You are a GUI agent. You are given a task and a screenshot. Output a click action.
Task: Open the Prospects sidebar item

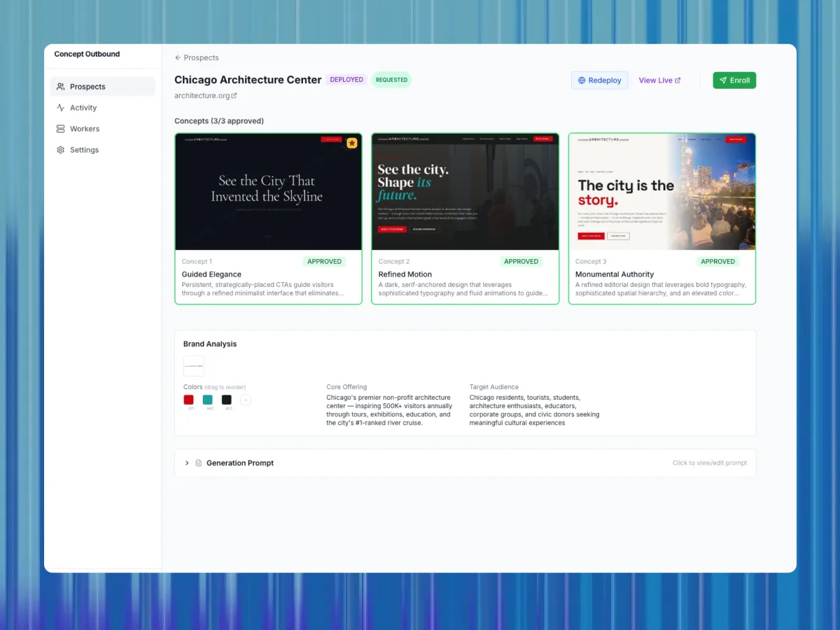tap(103, 87)
